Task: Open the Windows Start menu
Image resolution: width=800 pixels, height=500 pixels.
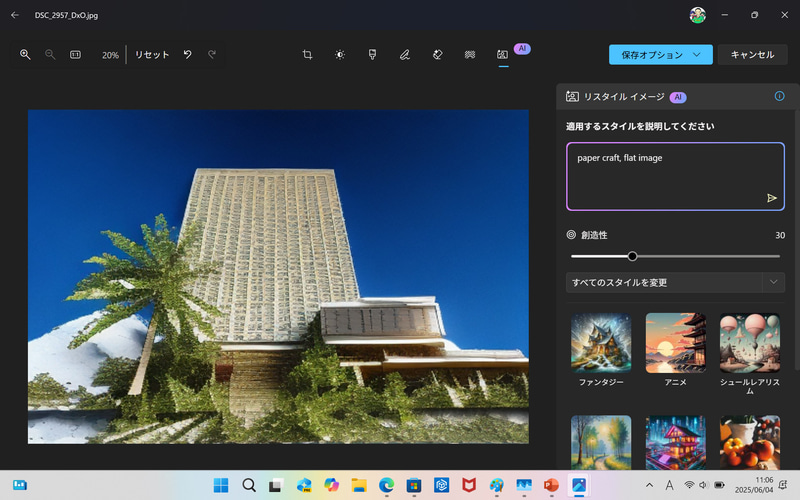Action: [x=221, y=485]
